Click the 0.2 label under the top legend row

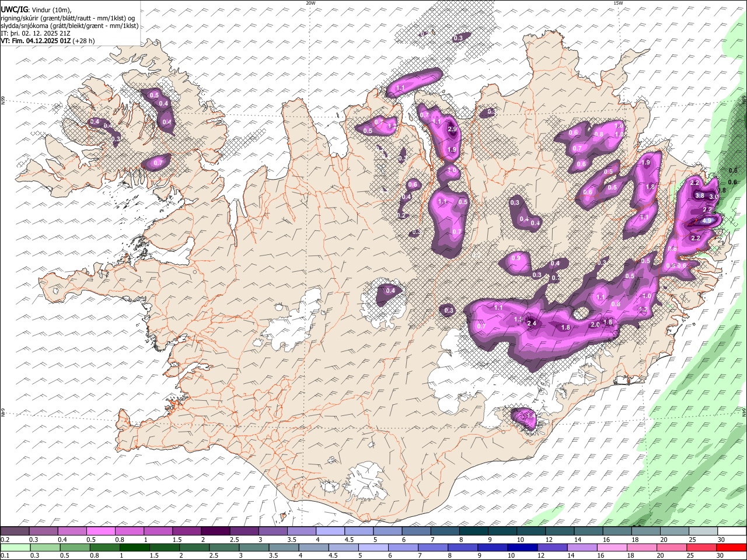tap(4, 540)
